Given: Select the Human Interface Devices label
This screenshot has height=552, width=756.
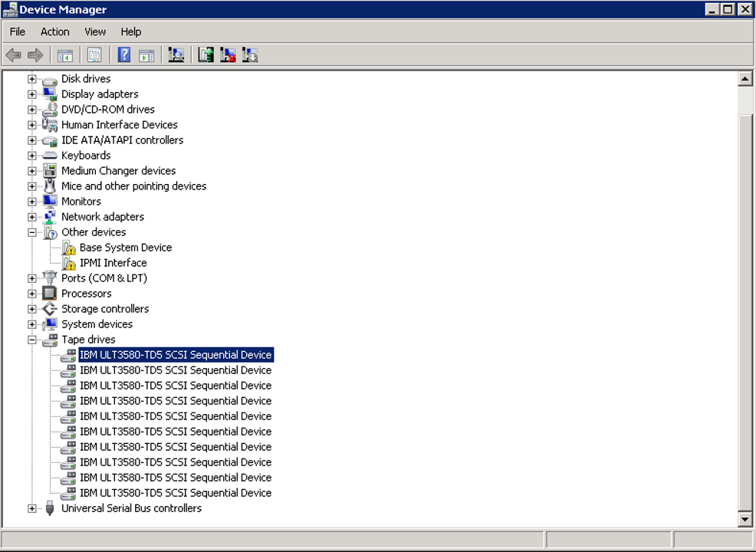Looking at the screenshot, I should tap(120, 125).
